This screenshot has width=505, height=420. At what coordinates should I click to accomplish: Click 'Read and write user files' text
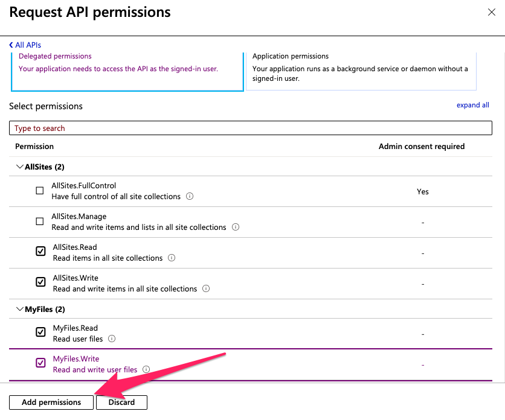tap(95, 369)
